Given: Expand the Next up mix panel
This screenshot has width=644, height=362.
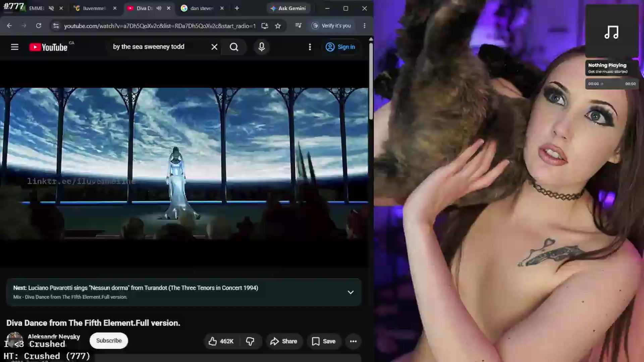Looking at the screenshot, I should [351, 292].
